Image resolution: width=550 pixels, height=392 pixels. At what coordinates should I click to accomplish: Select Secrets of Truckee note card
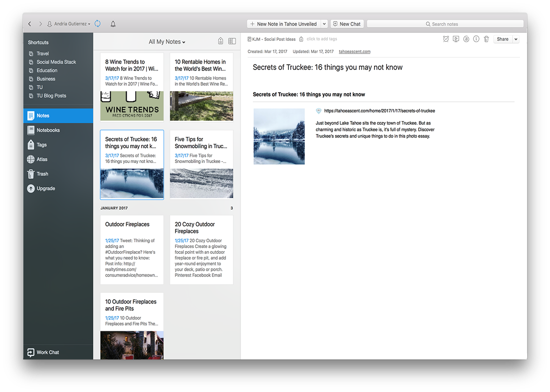pos(132,164)
